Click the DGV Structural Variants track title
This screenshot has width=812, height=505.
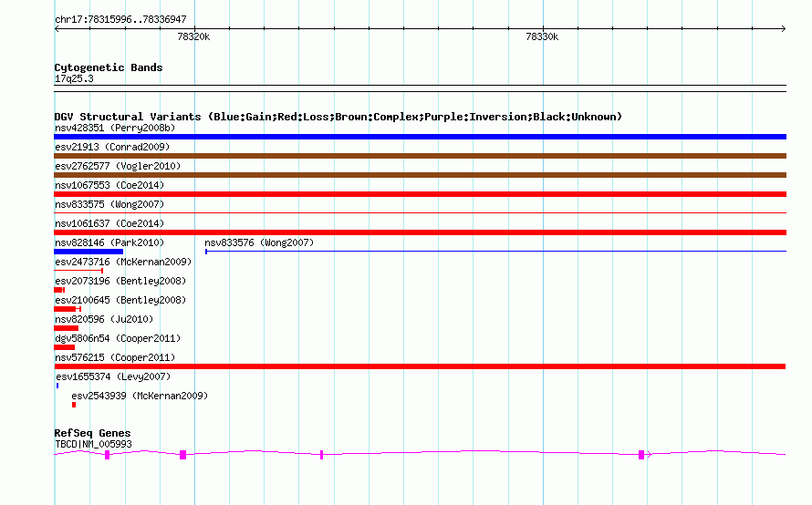point(338,117)
